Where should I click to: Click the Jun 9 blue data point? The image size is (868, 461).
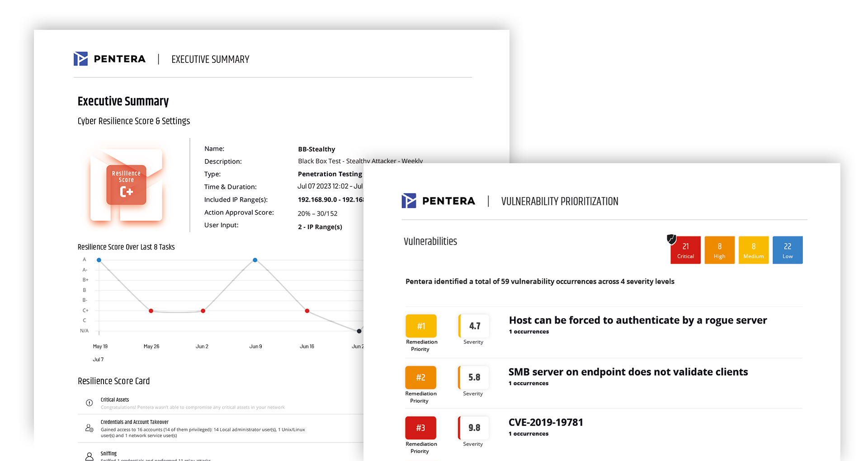pos(255,260)
